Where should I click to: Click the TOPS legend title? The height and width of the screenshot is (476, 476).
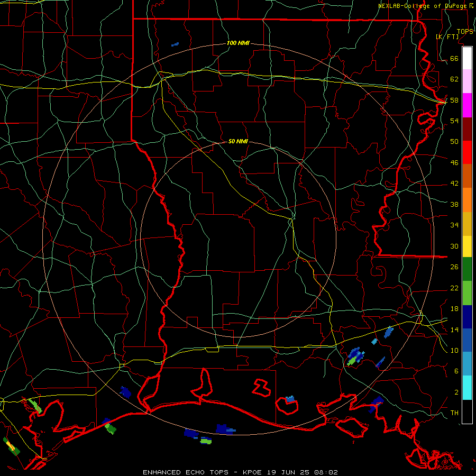[465, 32]
